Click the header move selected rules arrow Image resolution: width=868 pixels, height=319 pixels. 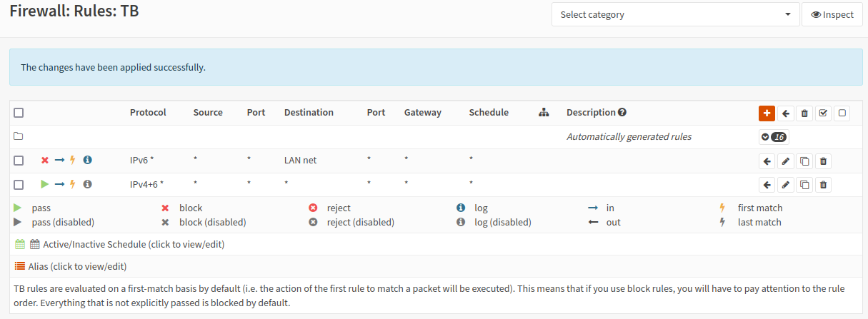click(x=786, y=113)
